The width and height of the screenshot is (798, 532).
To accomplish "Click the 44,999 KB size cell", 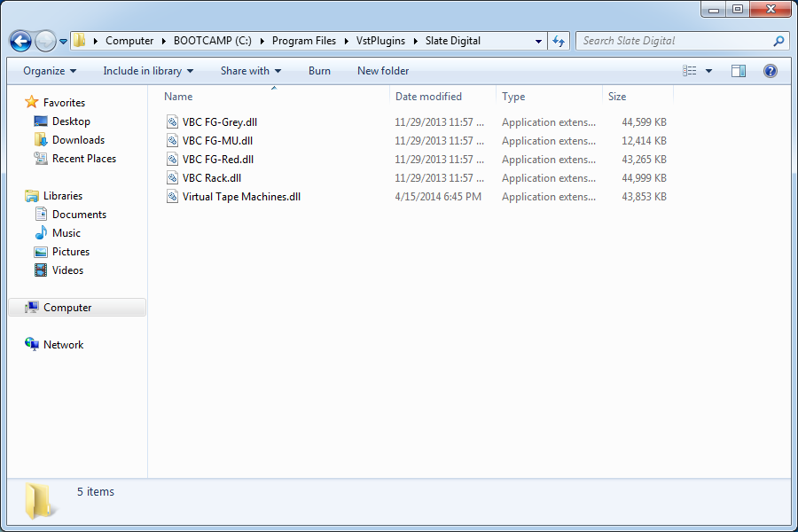I will [x=644, y=178].
